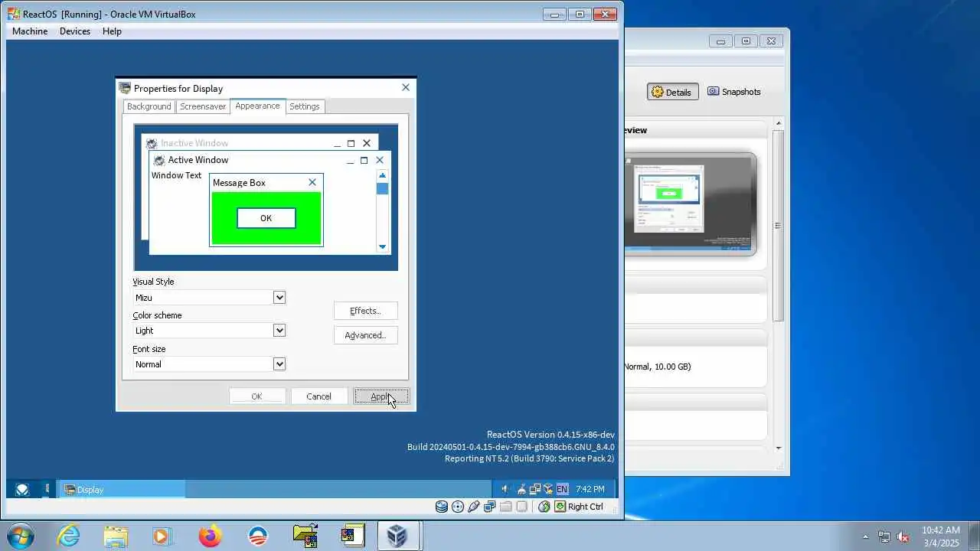
Task: Click the VM preview thumbnail in Manager
Action: click(x=691, y=204)
